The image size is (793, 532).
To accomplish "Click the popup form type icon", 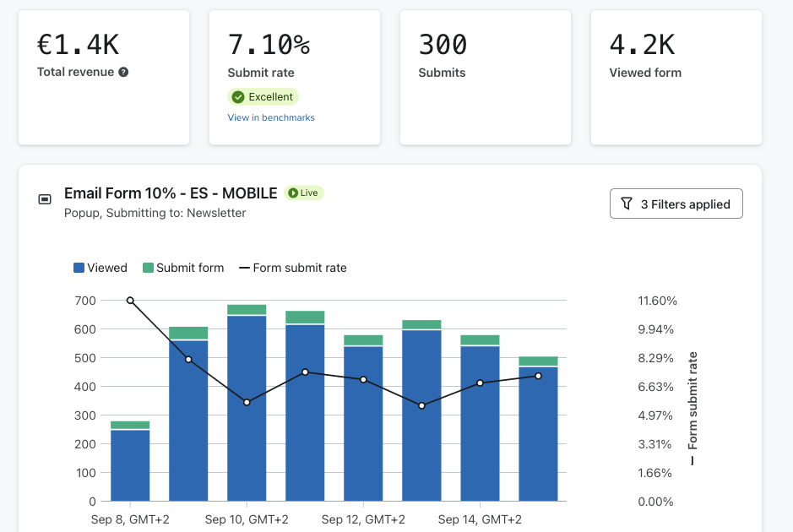I will coord(45,200).
